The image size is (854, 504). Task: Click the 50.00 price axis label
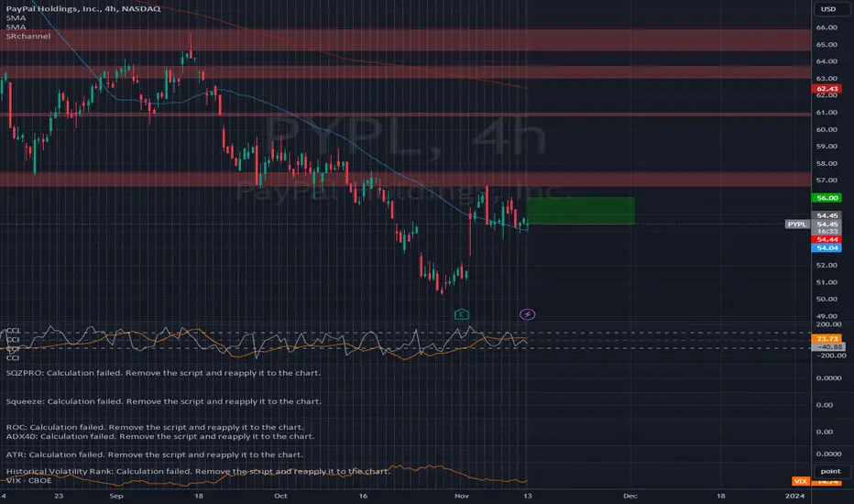coord(827,299)
